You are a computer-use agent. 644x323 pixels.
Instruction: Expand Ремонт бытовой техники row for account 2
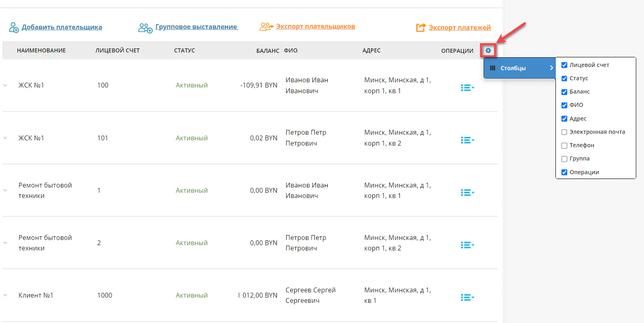click(5, 243)
